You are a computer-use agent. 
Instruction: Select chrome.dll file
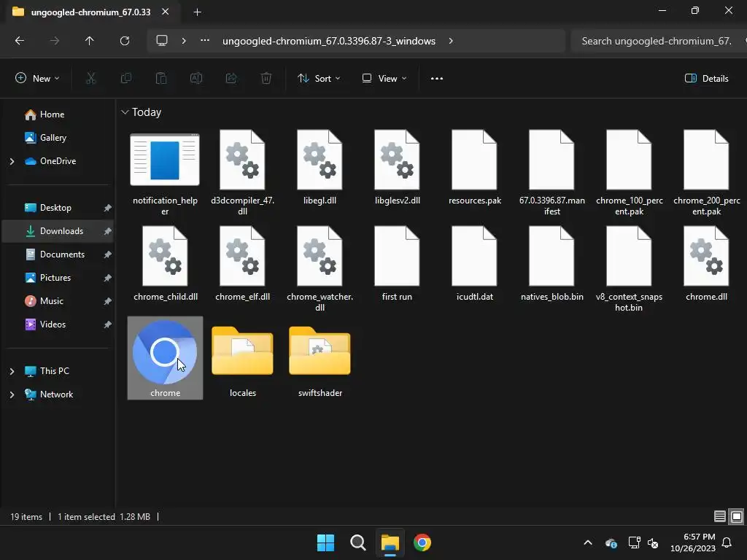tap(706, 264)
